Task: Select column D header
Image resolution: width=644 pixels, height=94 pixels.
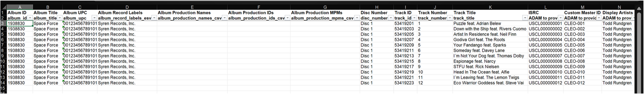Action: coord(127,7)
